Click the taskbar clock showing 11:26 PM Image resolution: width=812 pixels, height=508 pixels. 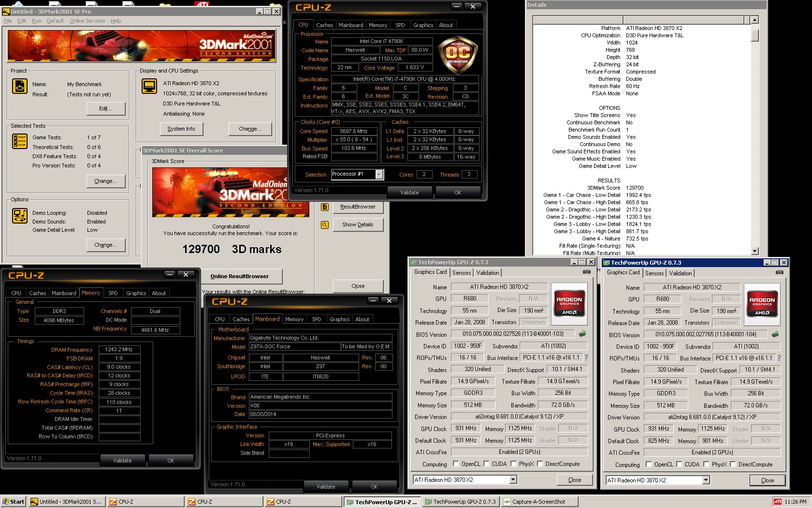pyautogui.click(x=795, y=502)
